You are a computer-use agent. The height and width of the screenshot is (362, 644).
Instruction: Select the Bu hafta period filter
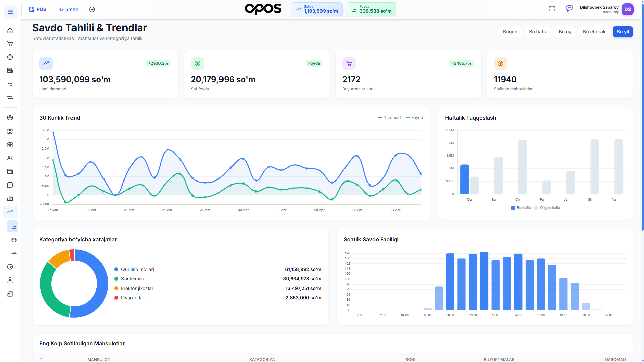point(538,32)
